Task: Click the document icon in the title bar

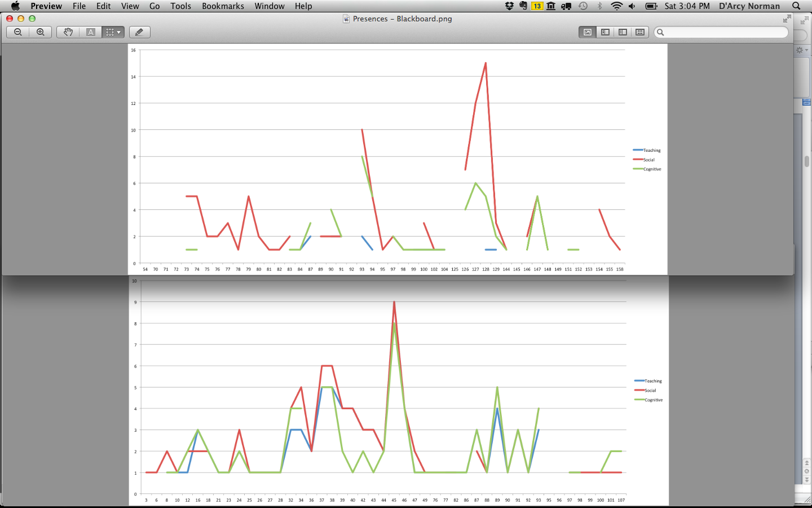Action: (x=346, y=19)
